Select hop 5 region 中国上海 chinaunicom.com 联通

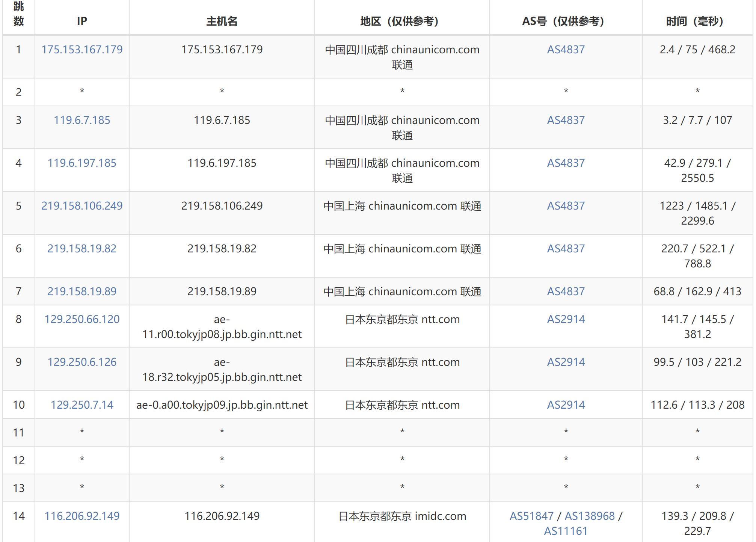pyautogui.click(x=402, y=206)
